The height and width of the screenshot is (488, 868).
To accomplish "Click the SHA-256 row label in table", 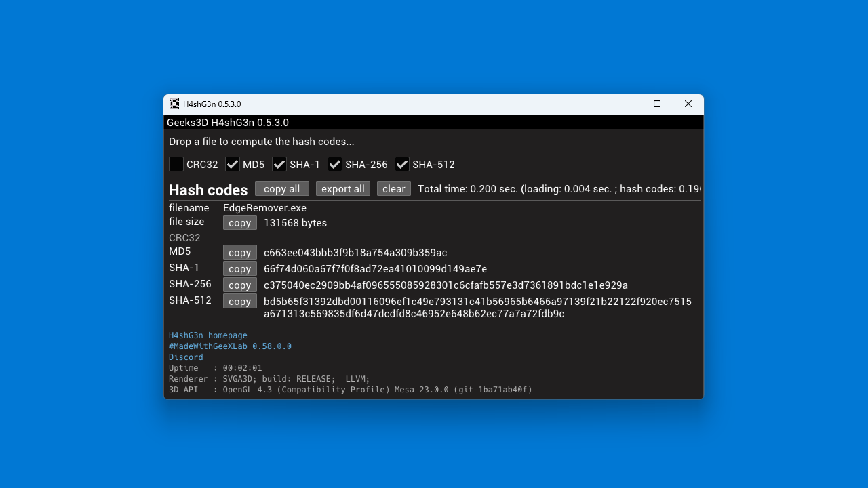I will click(x=190, y=284).
